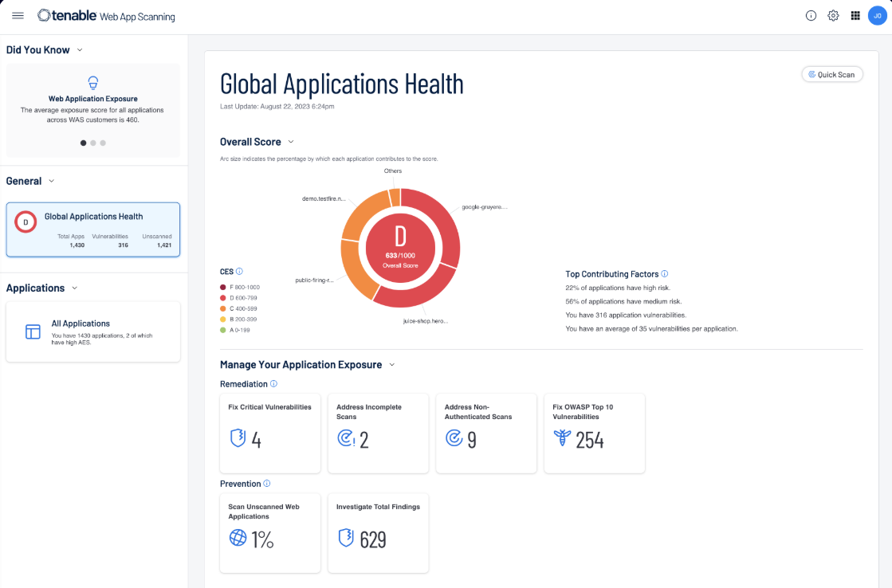Image resolution: width=892 pixels, height=588 pixels.
Task: Click the Quick Scan button
Action: tap(831, 75)
